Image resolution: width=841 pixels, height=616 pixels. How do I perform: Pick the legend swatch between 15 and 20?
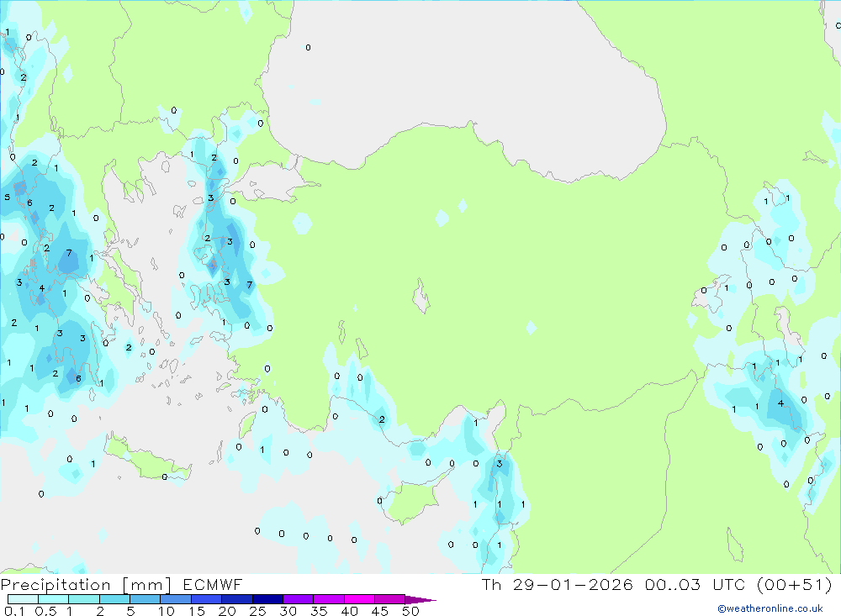(x=206, y=599)
